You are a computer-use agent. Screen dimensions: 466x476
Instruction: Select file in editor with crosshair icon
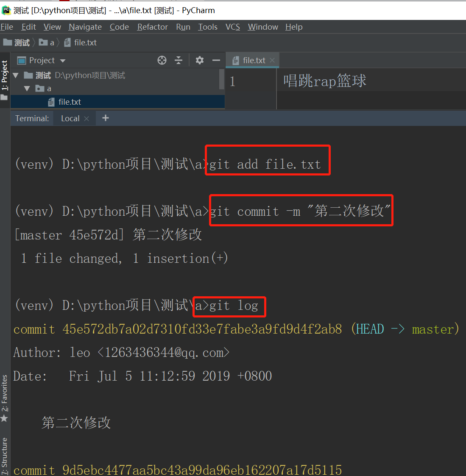(162, 60)
